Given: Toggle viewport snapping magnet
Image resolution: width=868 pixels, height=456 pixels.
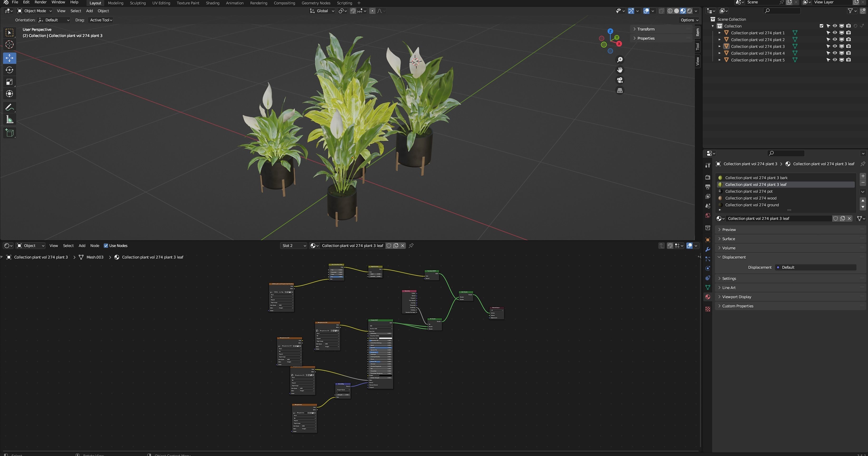Looking at the screenshot, I should tap(353, 11).
